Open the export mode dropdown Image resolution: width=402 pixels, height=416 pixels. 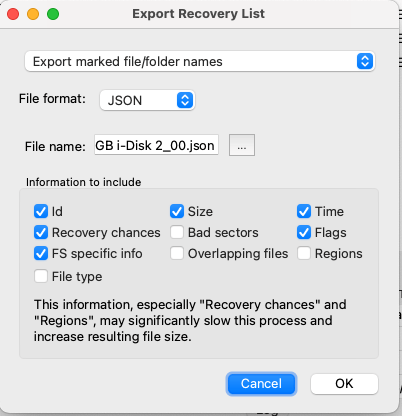coord(200,61)
